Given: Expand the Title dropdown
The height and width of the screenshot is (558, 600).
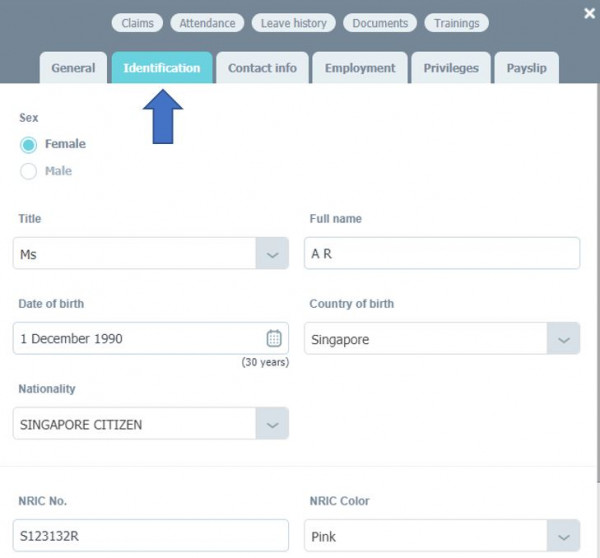Looking at the screenshot, I should click(x=272, y=254).
